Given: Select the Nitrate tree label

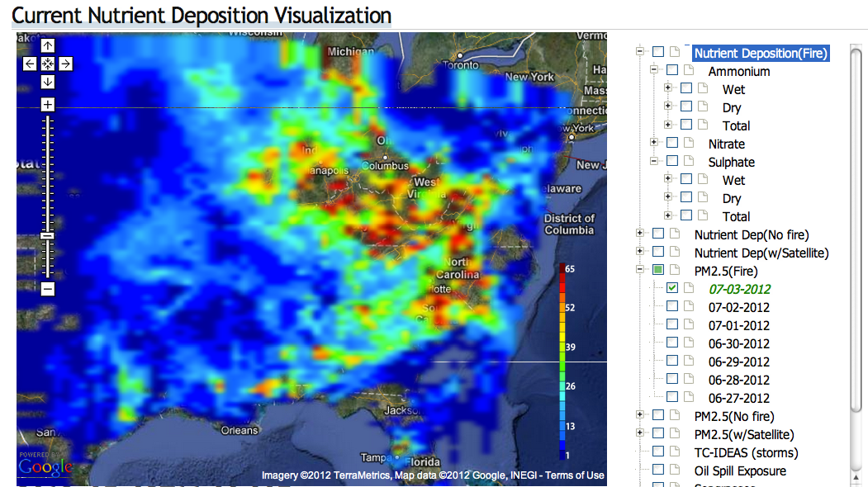Looking at the screenshot, I should coord(726,144).
